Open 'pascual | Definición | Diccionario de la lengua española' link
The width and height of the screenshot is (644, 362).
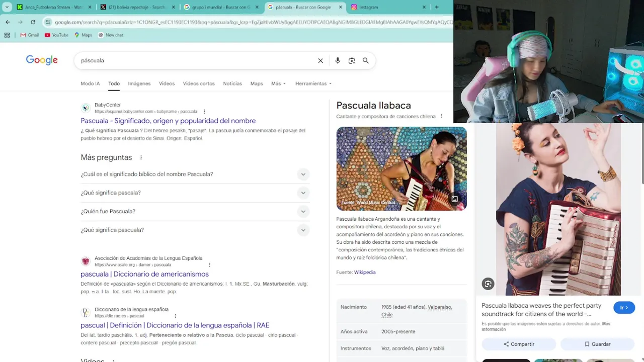pos(175,325)
